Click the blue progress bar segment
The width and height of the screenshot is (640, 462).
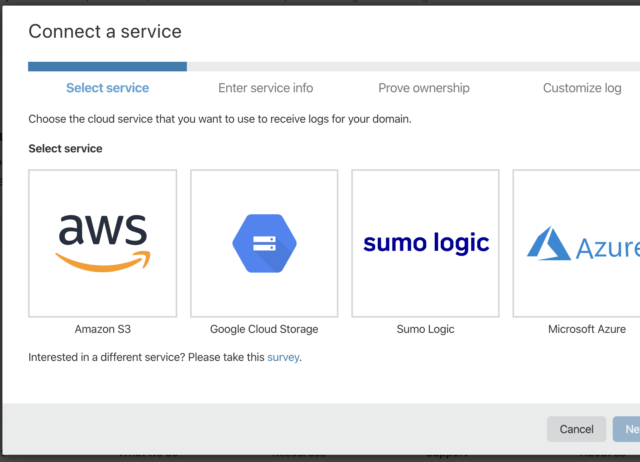pyautogui.click(x=107, y=67)
